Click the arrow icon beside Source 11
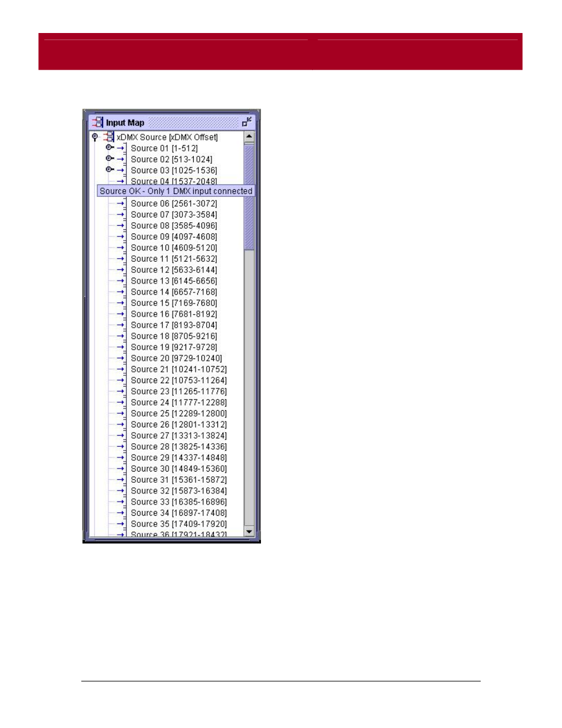 [x=121, y=259]
